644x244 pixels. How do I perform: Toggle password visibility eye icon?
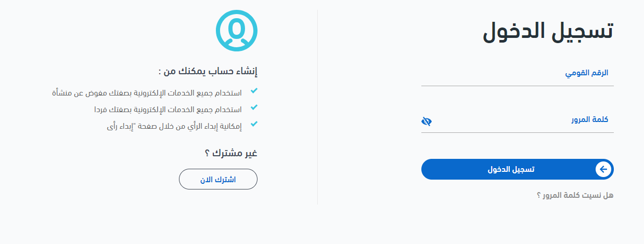(427, 121)
